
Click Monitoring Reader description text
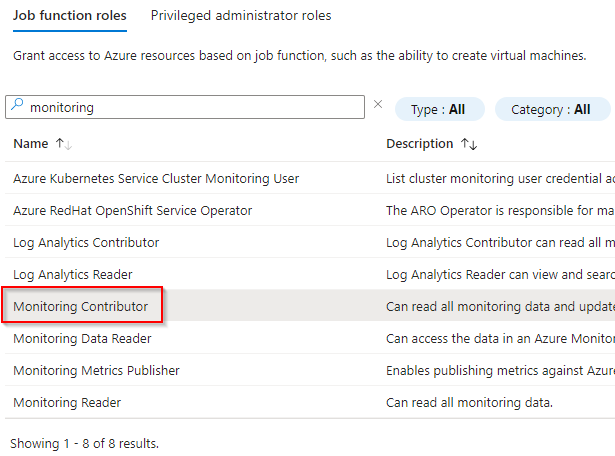(468, 403)
